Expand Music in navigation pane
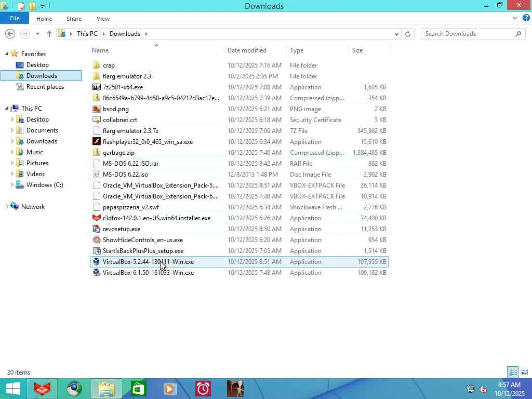This screenshot has width=532, height=399. point(12,152)
